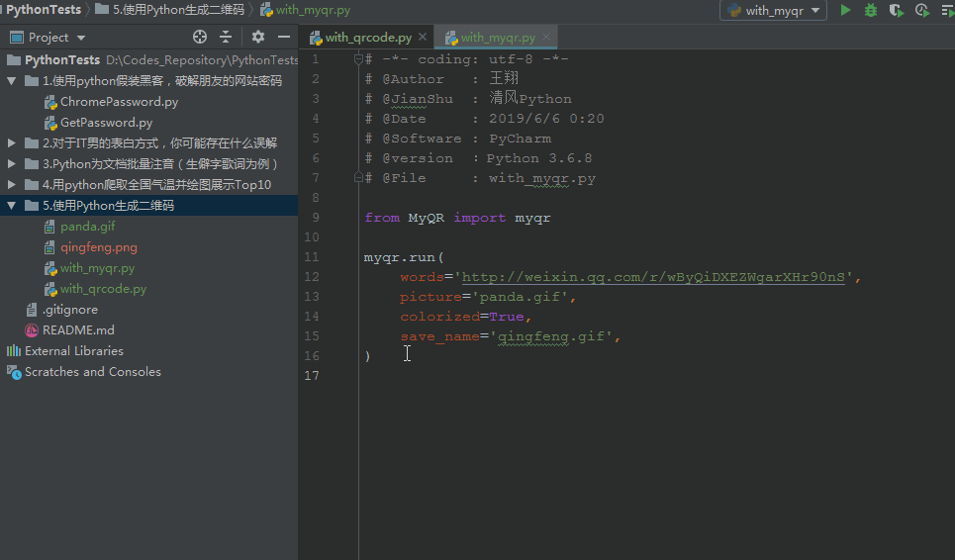Expand folder 2.对于IT男的表白方式

point(12,143)
